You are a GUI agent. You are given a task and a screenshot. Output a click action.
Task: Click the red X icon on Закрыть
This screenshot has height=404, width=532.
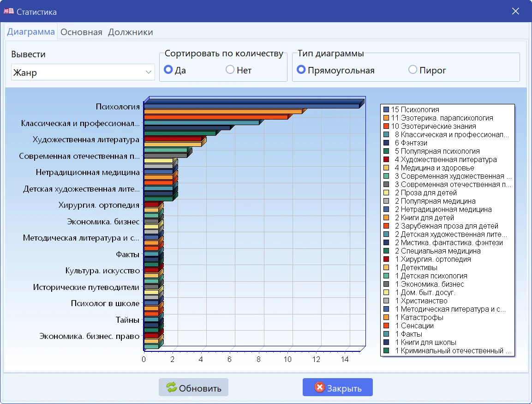[x=320, y=387]
